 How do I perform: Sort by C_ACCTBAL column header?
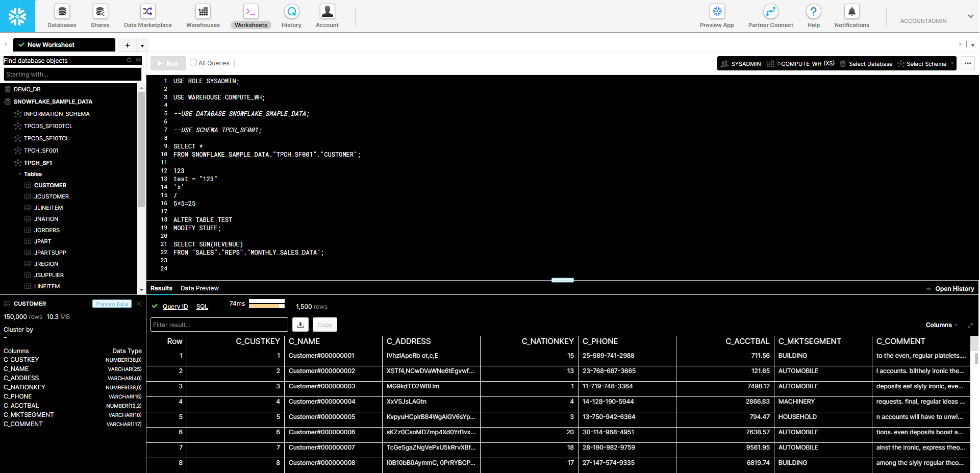point(747,341)
